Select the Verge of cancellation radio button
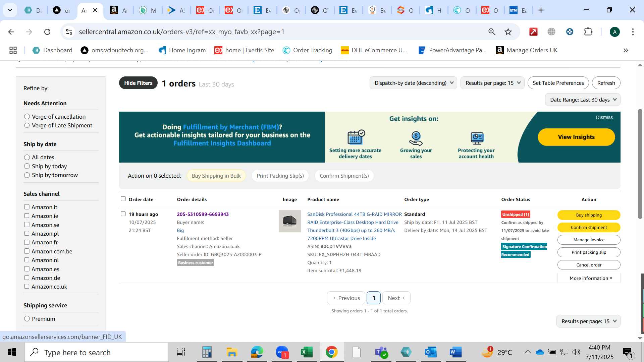Viewport: 644px width, 362px height. pyautogui.click(x=27, y=117)
